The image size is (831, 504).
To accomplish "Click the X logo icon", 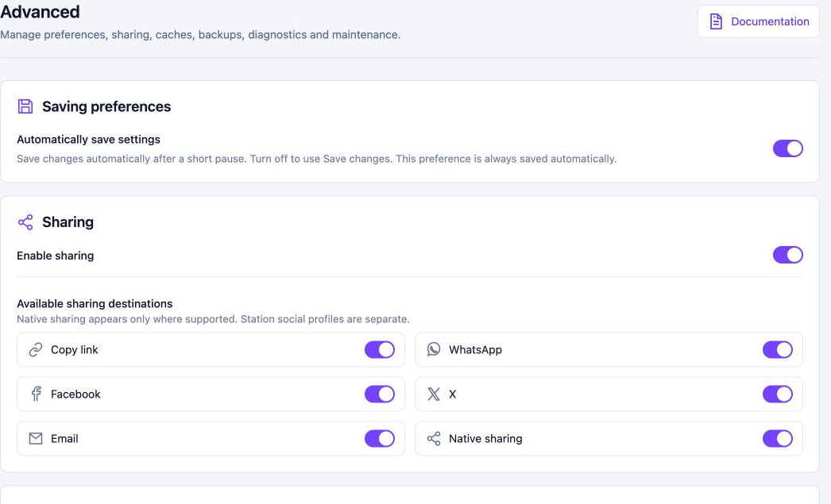I will point(434,394).
